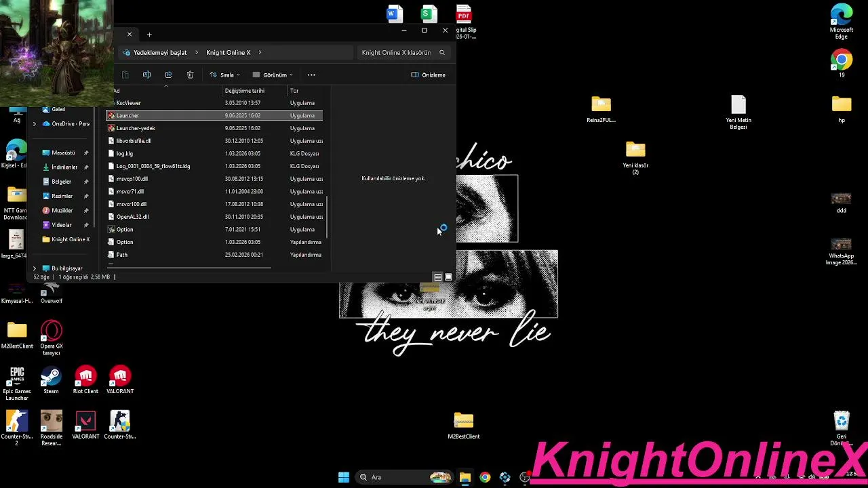Select the log.klg file
Screen dimensions: 868x488
(x=214, y=153)
